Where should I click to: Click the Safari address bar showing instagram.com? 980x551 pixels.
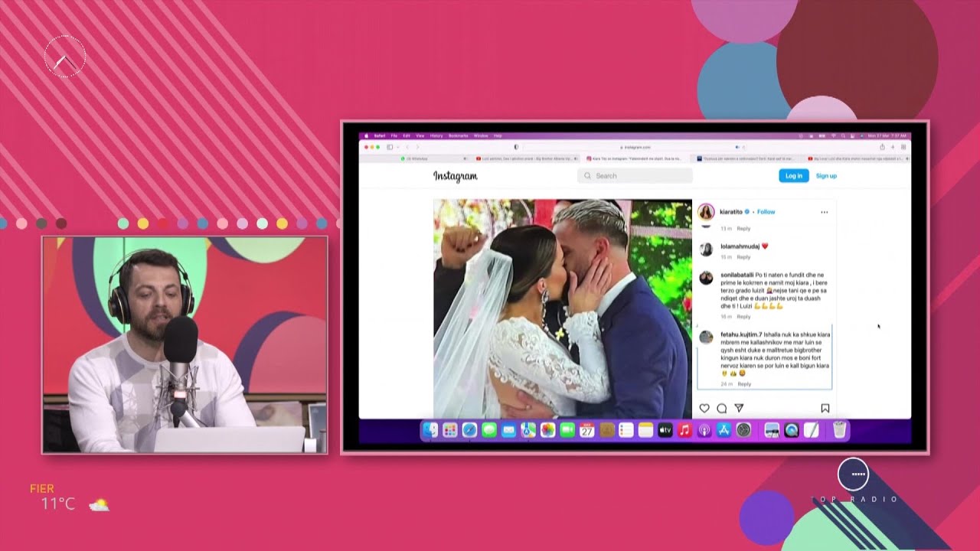point(635,147)
